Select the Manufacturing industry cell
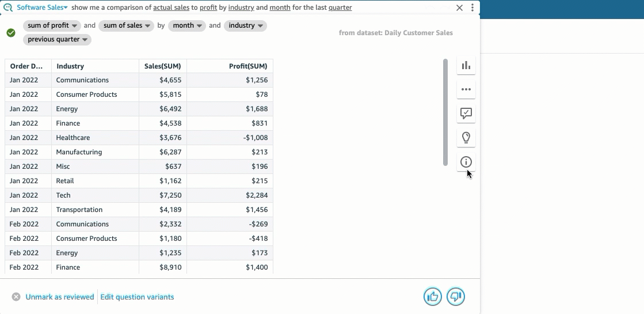This screenshot has height=314, width=644. [95, 152]
